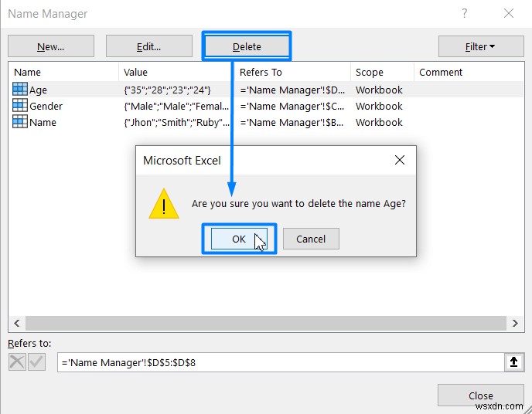Click the Delete button

pyautogui.click(x=247, y=46)
